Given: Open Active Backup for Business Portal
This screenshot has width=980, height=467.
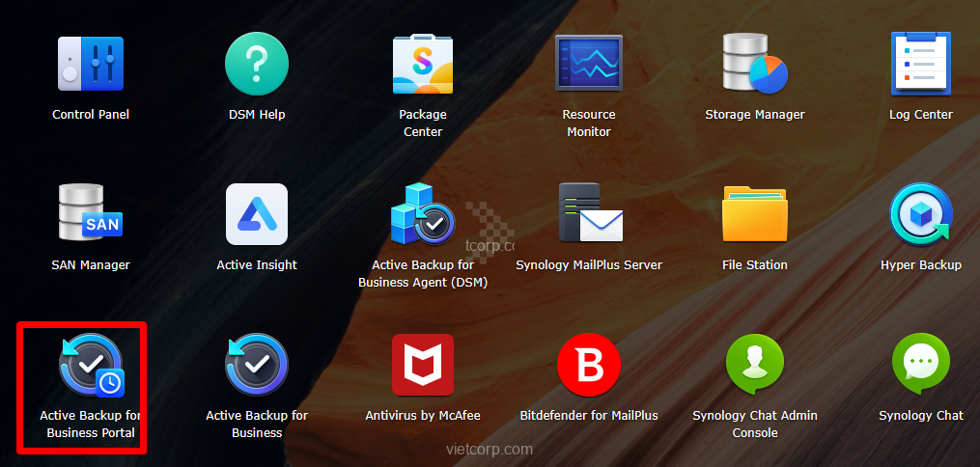Looking at the screenshot, I should [91, 366].
